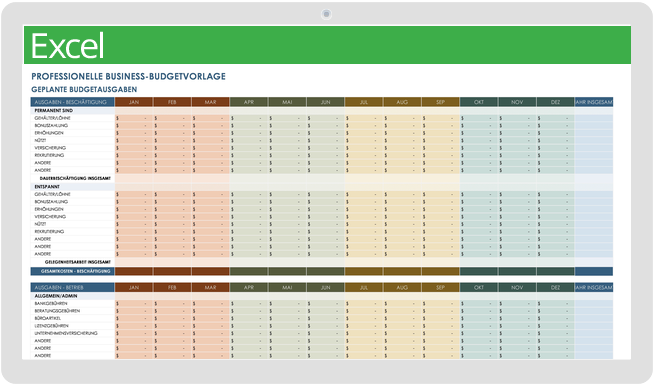Click MAR header in the Beschäftigung table

pos(211,102)
